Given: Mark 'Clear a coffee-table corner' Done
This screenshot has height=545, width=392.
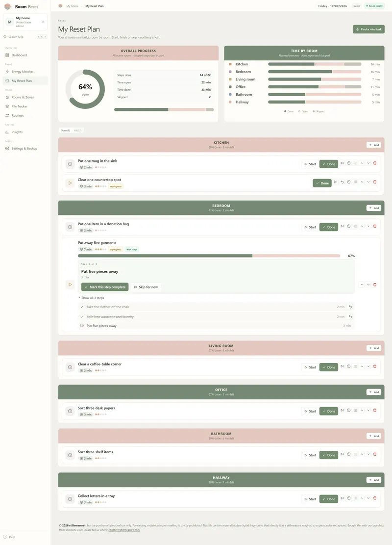Looking at the screenshot, I should tap(328, 367).
